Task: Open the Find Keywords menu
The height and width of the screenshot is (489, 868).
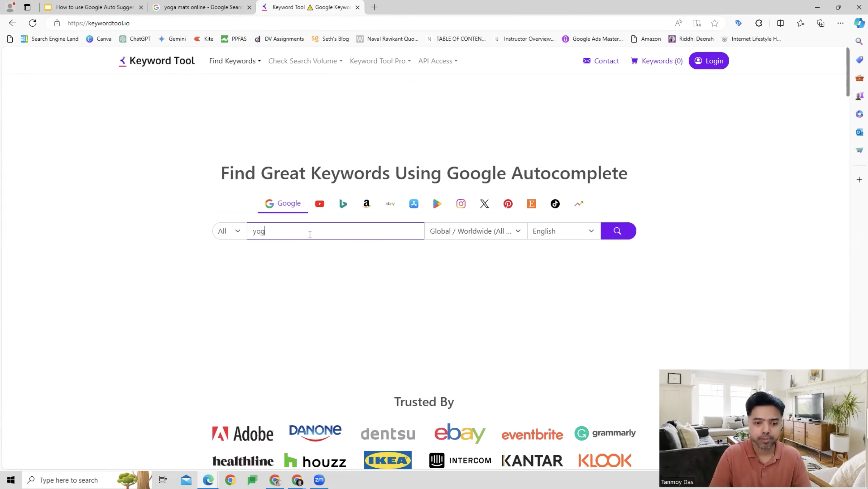Action: tap(235, 61)
